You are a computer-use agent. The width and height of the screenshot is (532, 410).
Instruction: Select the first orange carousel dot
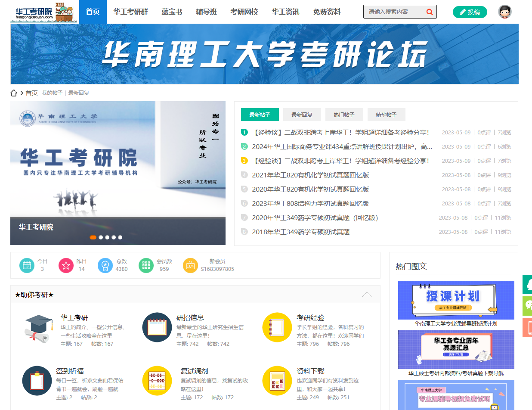pyautogui.click(x=93, y=237)
